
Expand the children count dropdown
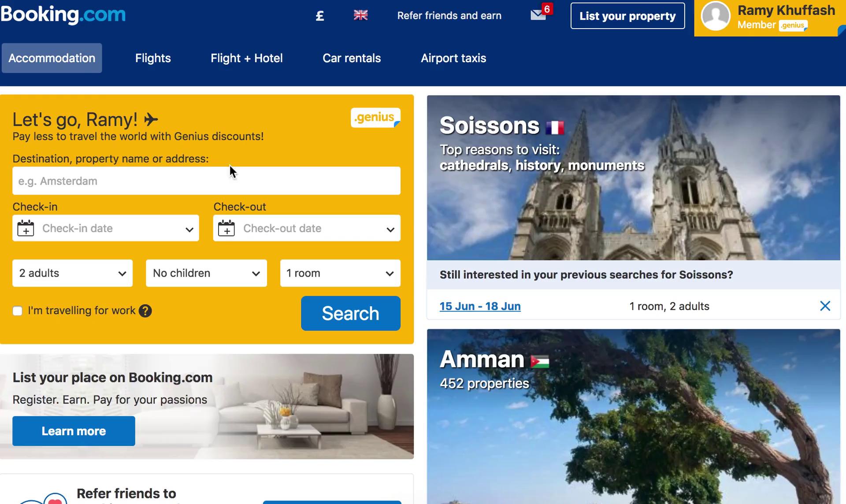(x=206, y=273)
